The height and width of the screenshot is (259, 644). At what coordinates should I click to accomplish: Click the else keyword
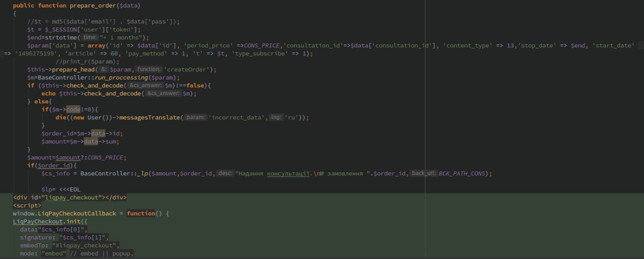[x=42, y=102]
